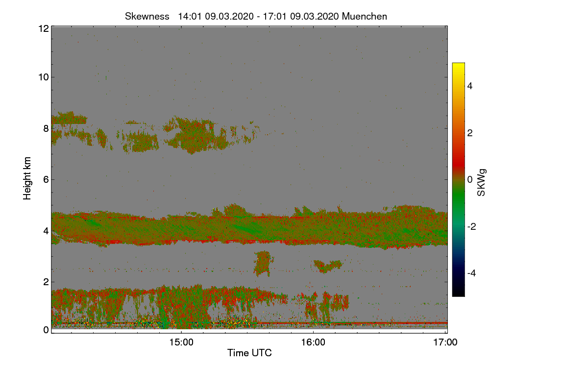This screenshot has height=392, width=588.
Task: Click the height axis label '0'
Action: pos(46,330)
